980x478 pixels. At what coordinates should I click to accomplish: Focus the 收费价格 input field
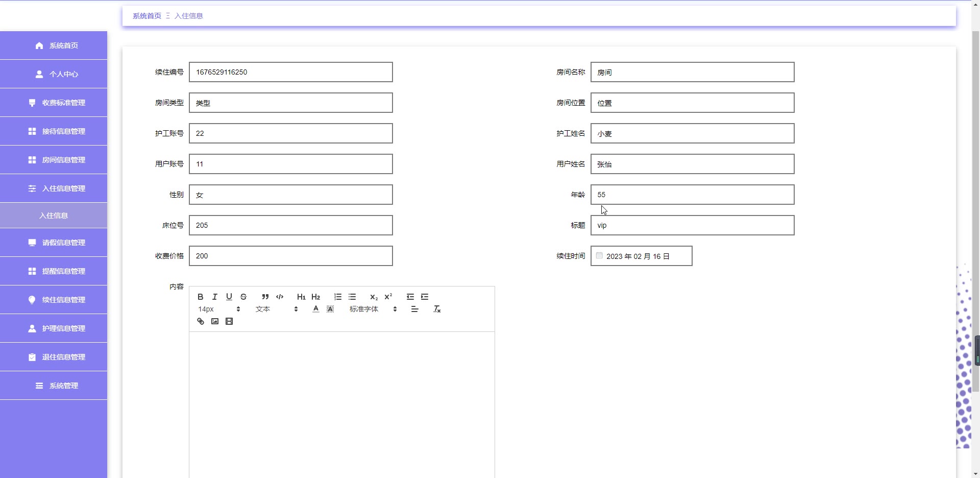click(291, 256)
